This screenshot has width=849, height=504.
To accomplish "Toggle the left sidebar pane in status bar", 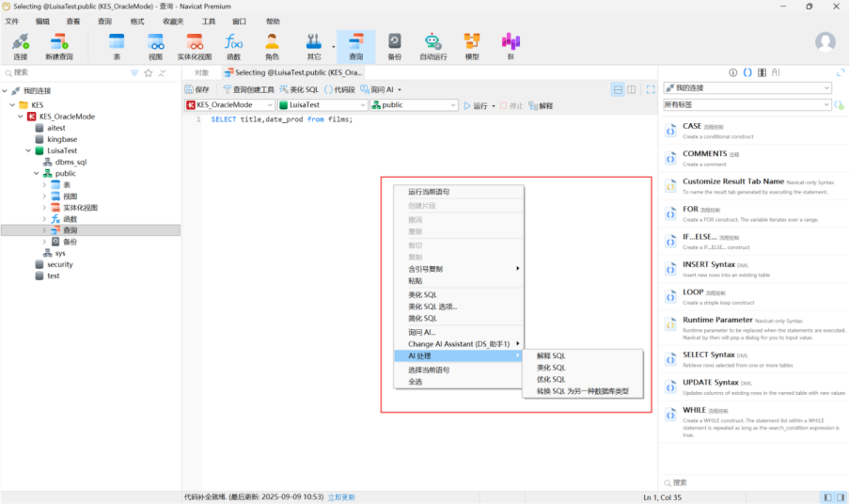I will coord(826,496).
